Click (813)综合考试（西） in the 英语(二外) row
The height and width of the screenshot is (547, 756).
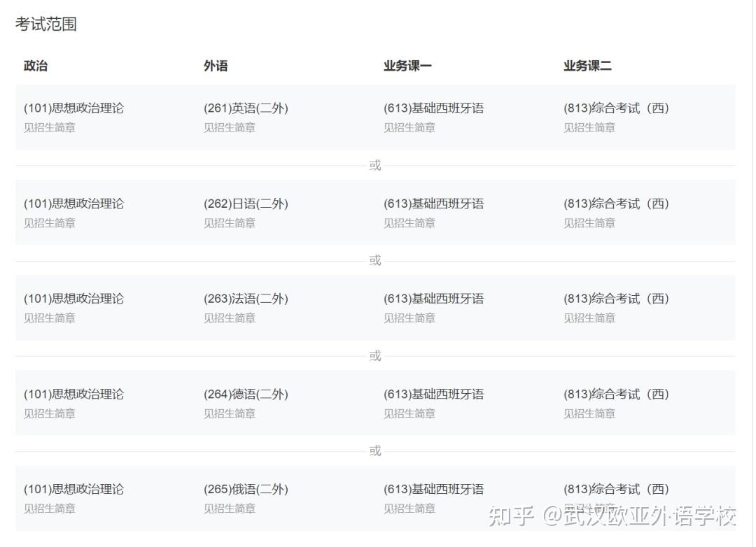(616, 108)
